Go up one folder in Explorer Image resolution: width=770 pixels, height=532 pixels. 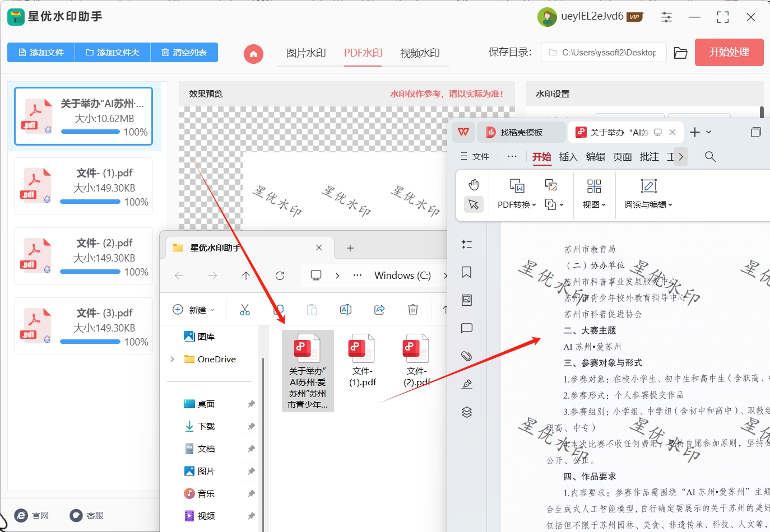pos(246,276)
